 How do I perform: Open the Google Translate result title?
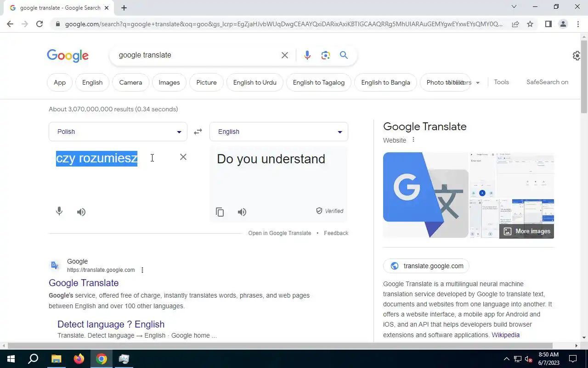click(84, 283)
